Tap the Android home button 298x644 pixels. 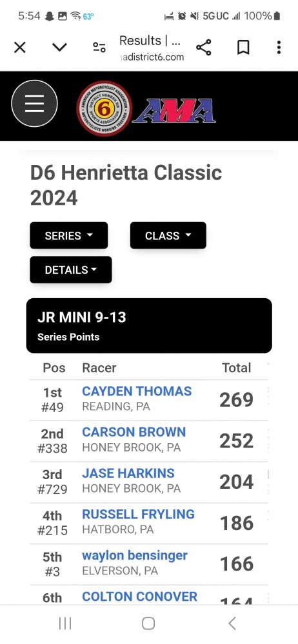point(148,623)
